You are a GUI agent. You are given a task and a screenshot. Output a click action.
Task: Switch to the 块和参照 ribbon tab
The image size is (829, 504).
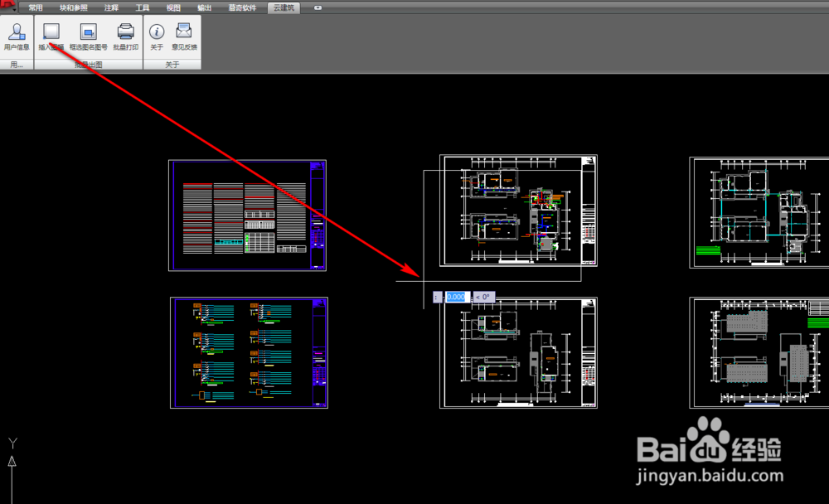[74, 8]
